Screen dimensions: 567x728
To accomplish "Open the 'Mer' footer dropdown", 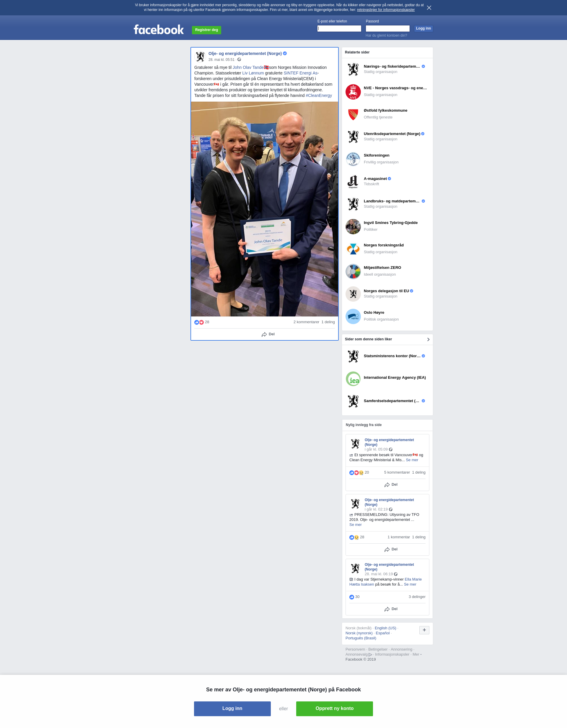I will [417, 654].
